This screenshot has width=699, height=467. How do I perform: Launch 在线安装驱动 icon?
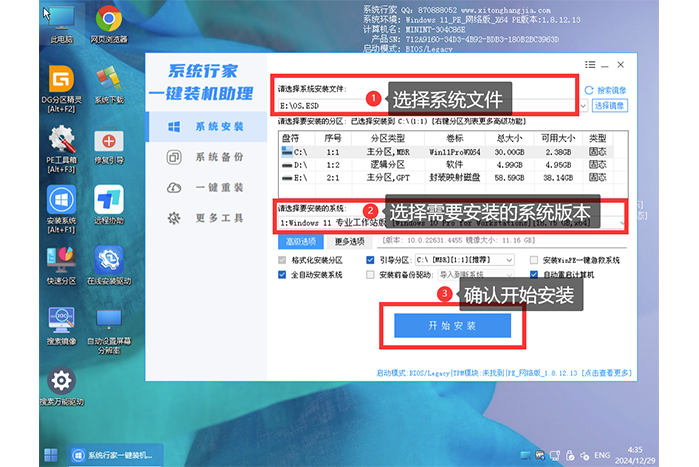tap(109, 266)
